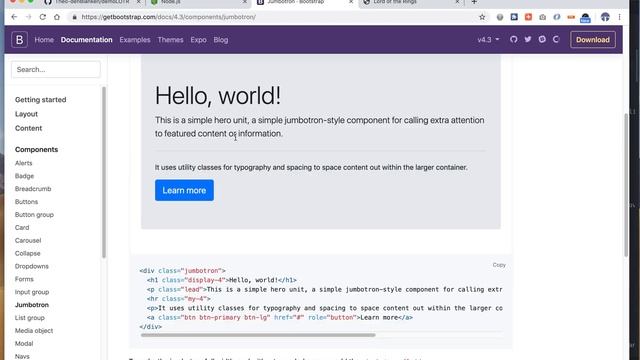The image size is (640, 360).
Task: Open Modal in sidebar
Action: [x=24, y=343]
